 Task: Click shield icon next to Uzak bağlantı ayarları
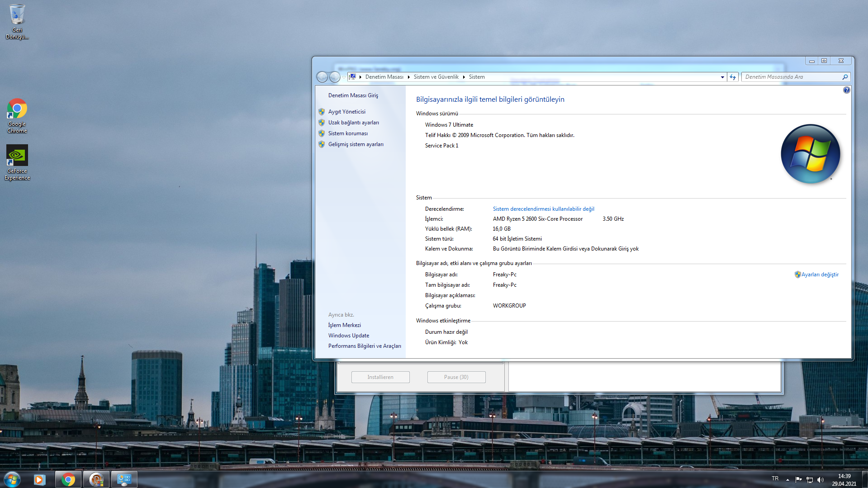pyautogui.click(x=322, y=123)
